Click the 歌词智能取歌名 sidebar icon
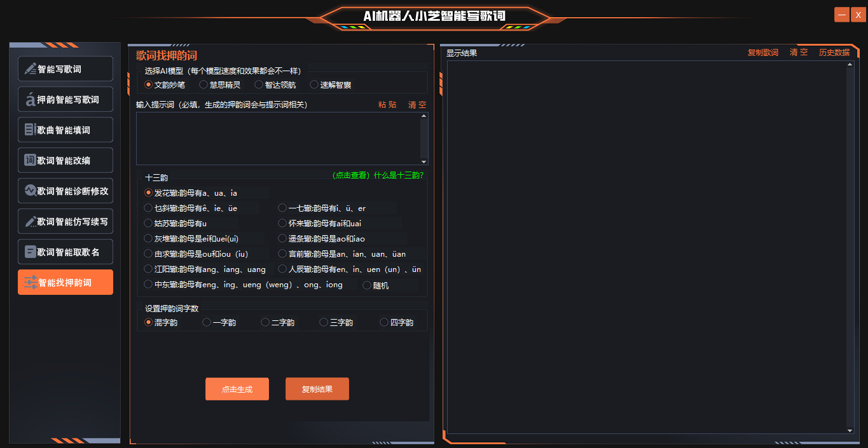Image resolution: width=868 pixels, height=448 pixels. (30, 252)
